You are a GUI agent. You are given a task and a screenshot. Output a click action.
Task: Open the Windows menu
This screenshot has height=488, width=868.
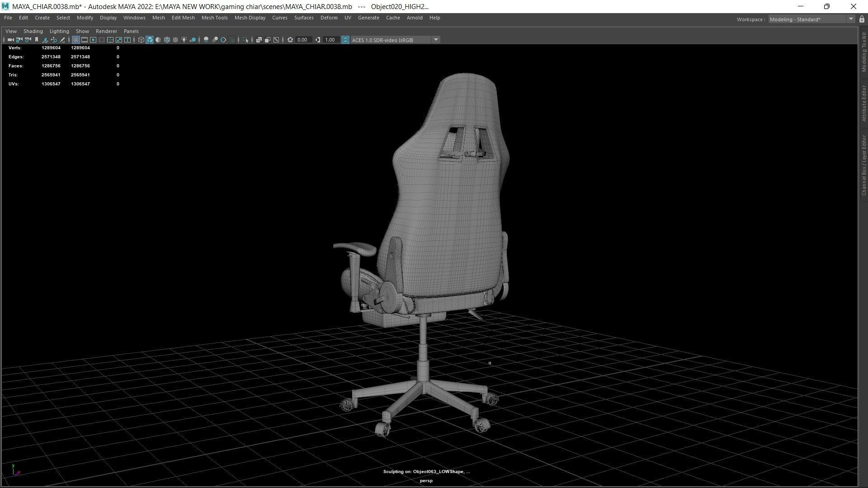tap(134, 18)
